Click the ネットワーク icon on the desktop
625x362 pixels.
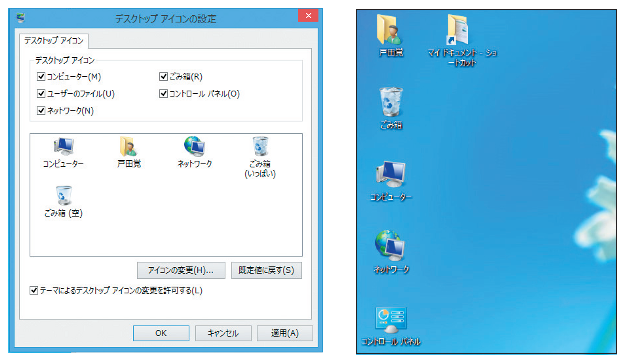(391, 252)
